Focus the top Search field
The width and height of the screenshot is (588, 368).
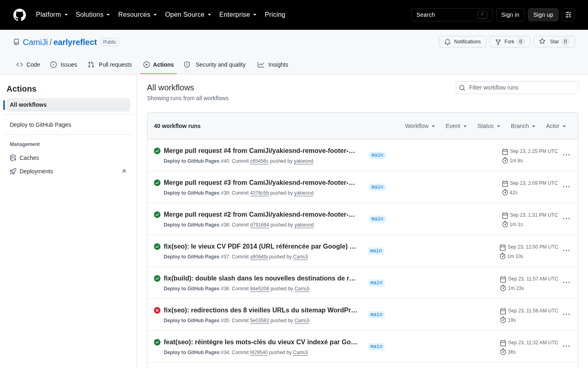pos(452,15)
